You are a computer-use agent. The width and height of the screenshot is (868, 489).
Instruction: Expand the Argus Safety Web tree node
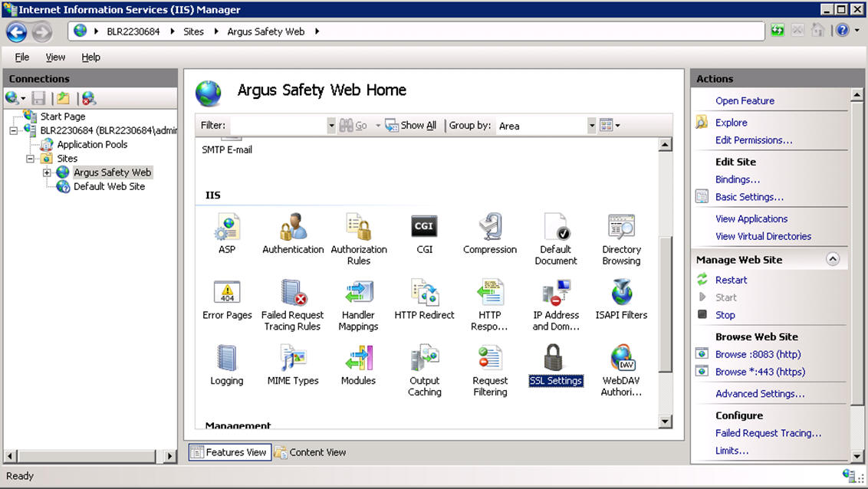point(47,172)
